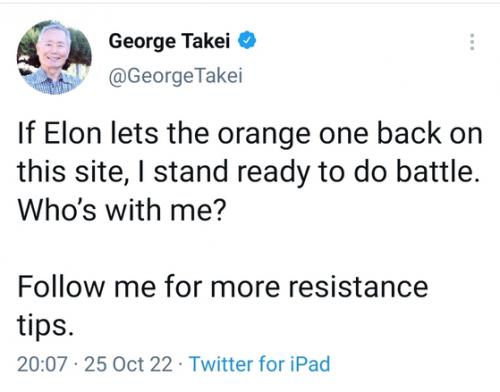The height and width of the screenshot is (392, 500).
Task: Click the phrase stand ready in the tweet
Action: click(231, 173)
